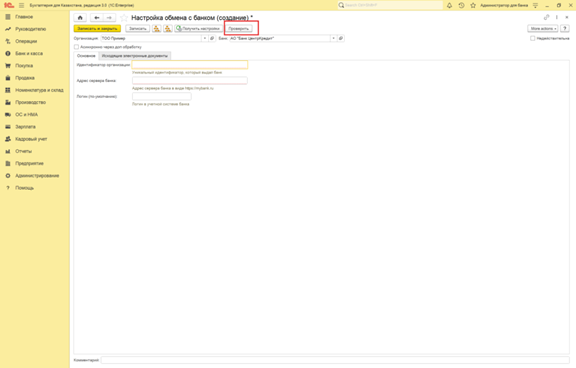Screen dimensions: 576x368
Task: Open favorites star in the title bar
Action: click(473, 6)
